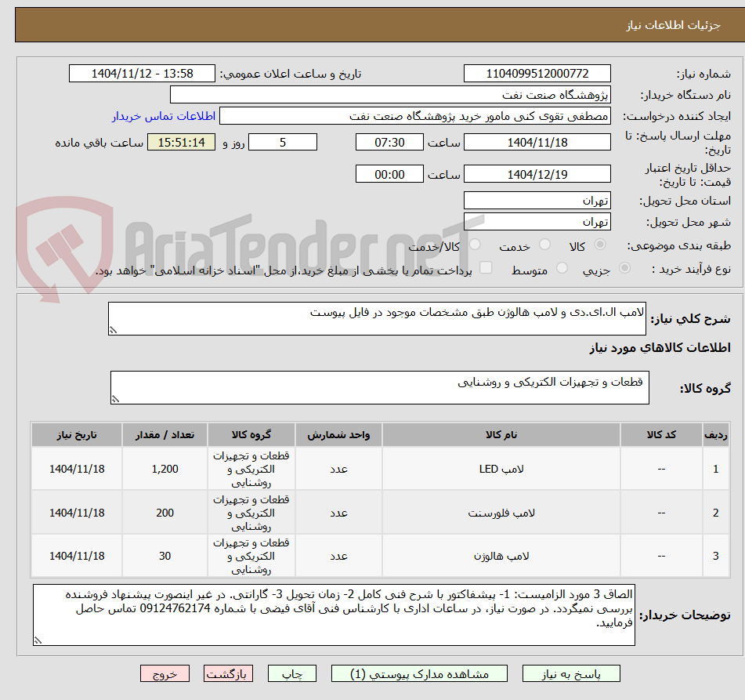Click the توضیحات خریدار notes textarea
Image resolution: width=745 pixels, height=700 pixels.
coord(334,615)
